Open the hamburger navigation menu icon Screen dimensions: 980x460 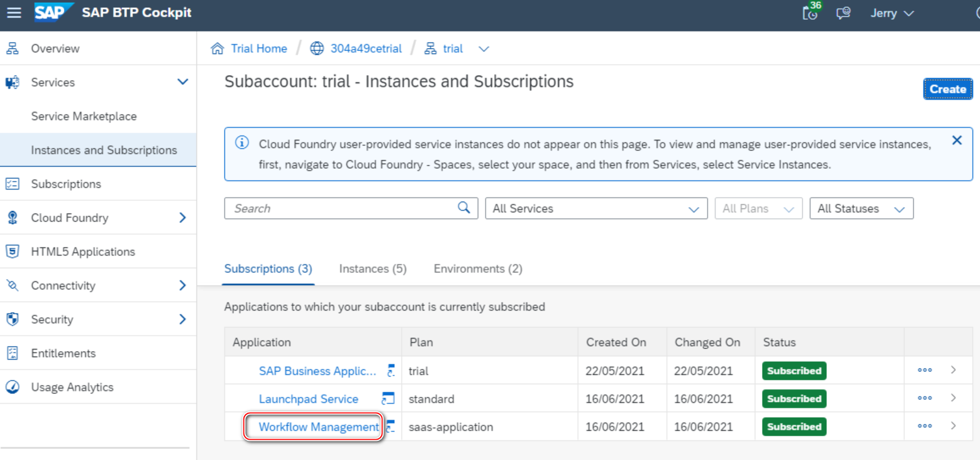pos(14,12)
